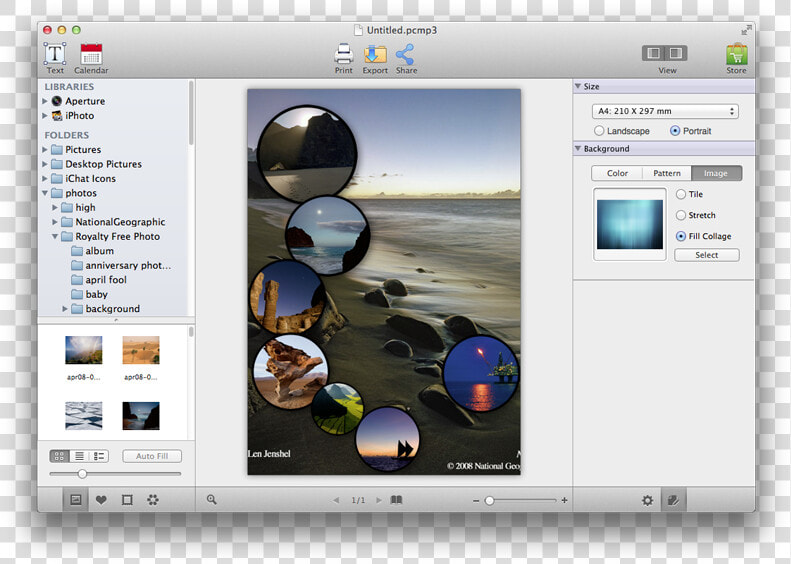Adjust the thumbnail size slider

click(x=82, y=474)
